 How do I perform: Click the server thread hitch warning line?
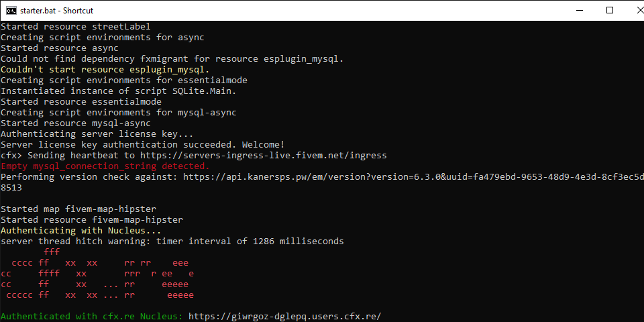point(172,241)
